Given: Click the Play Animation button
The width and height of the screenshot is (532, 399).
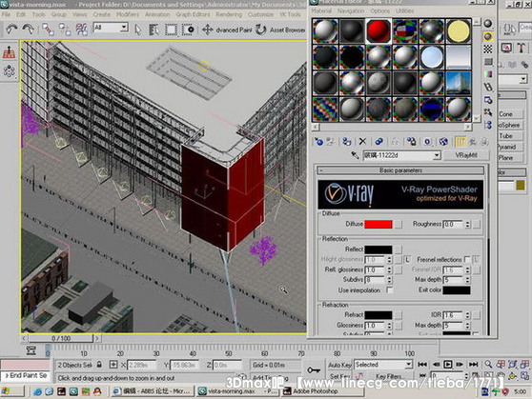Looking at the screenshot, I should (448, 365).
